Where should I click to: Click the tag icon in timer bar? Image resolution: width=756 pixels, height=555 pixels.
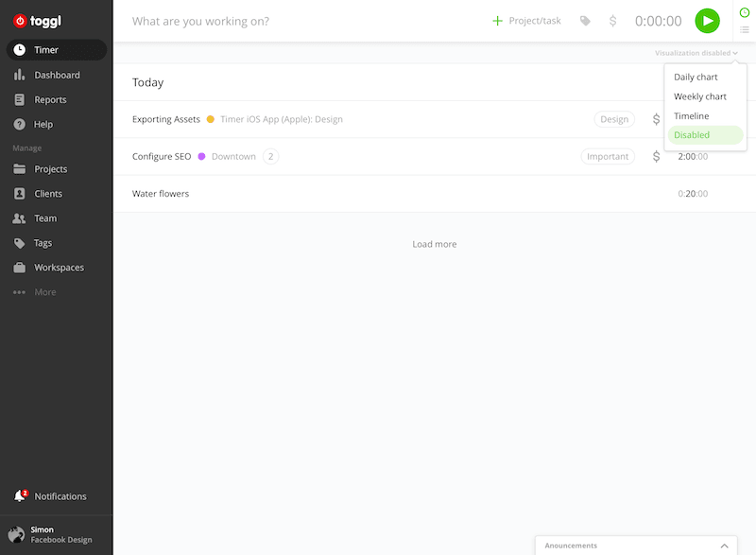point(585,21)
